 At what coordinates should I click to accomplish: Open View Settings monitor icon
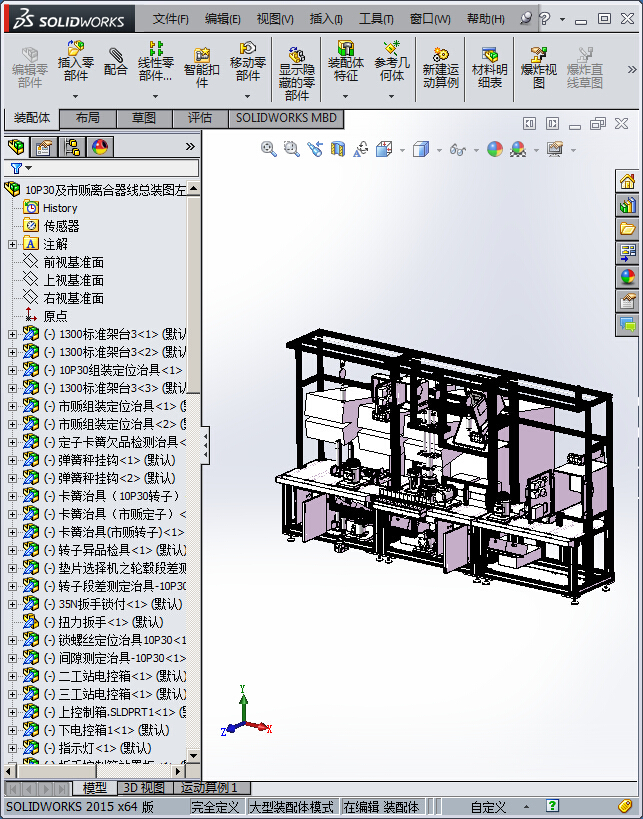tap(555, 149)
